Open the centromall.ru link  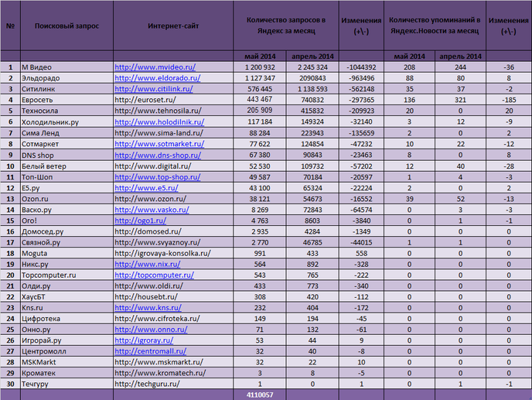(x=150, y=350)
